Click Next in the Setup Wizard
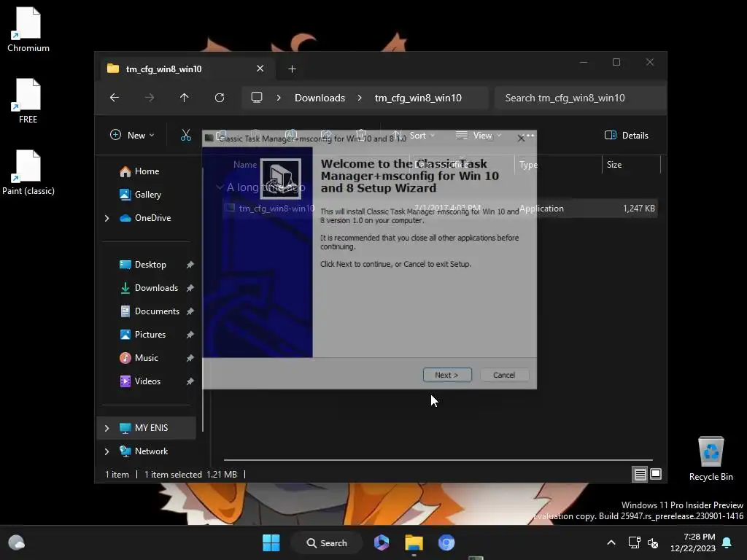 pyautogui.click(x=447, y=375)
